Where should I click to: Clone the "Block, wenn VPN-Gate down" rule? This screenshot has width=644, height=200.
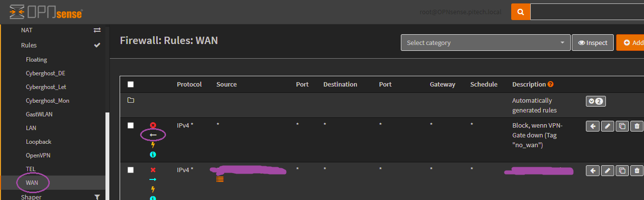click(x=622, y=127)
